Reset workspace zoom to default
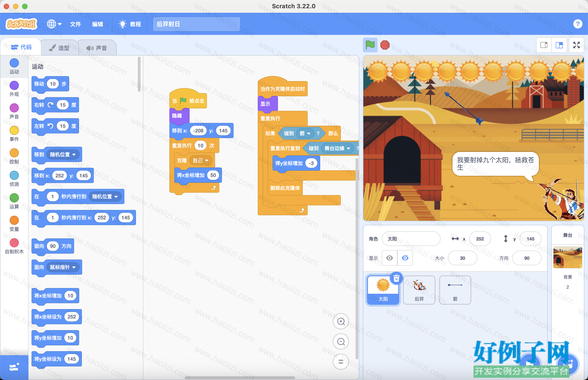Screen dimensions: 588x380 pyautogui.click(x=341, y=362)
